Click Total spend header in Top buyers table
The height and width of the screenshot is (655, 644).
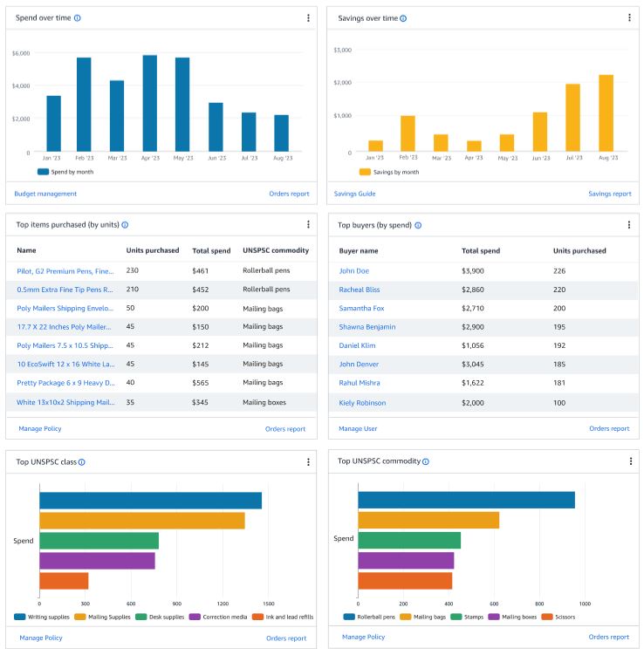coord(481,250)
